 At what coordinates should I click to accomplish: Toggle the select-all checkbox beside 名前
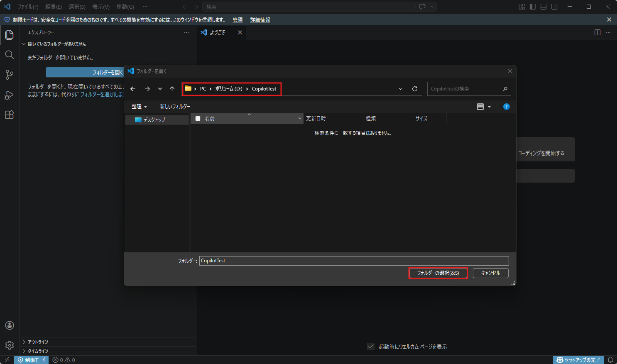point(198,119)
